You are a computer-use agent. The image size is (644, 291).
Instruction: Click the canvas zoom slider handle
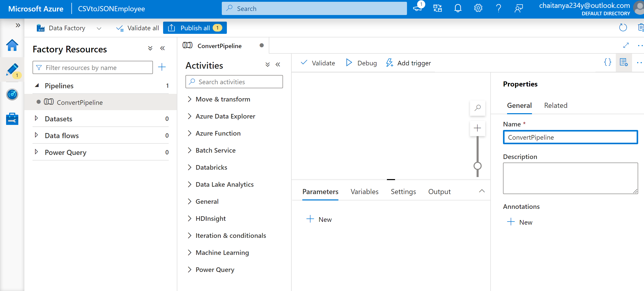coord(478,166)
